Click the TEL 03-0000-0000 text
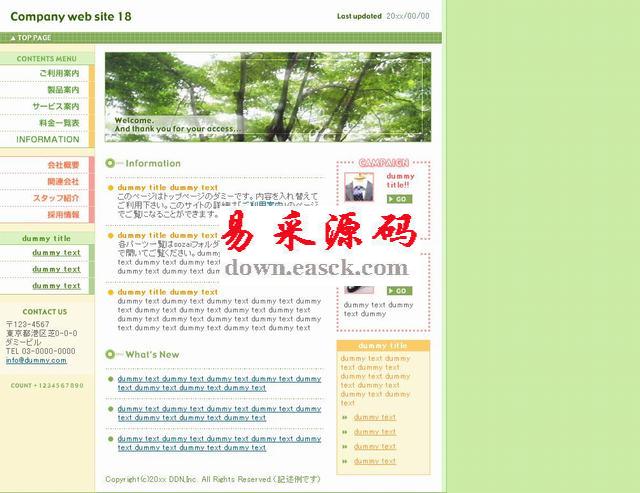 pos(40,351)
